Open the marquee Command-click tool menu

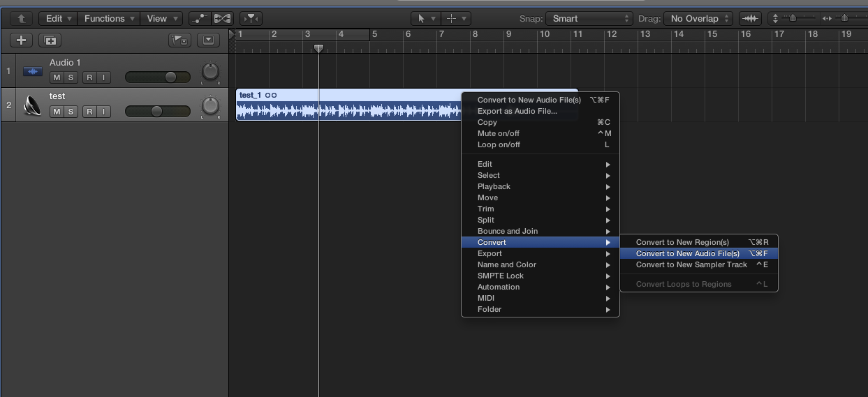[x=456, y=19]
